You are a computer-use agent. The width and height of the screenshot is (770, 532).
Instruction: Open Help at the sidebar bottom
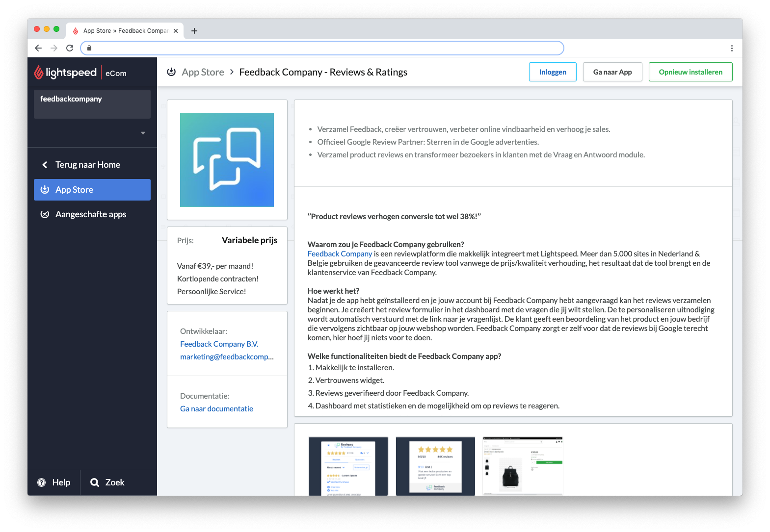pos(54,482)
